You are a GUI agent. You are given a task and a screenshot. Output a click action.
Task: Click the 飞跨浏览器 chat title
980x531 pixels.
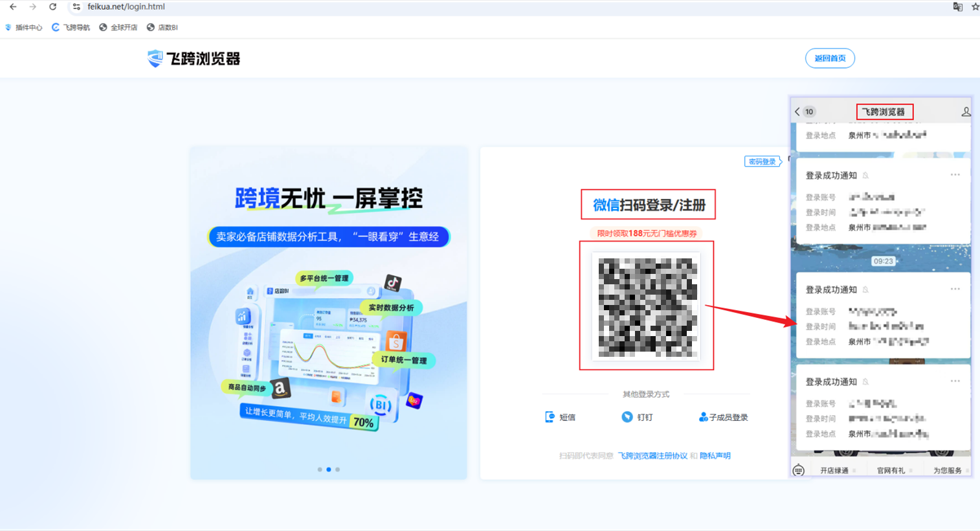884,112
